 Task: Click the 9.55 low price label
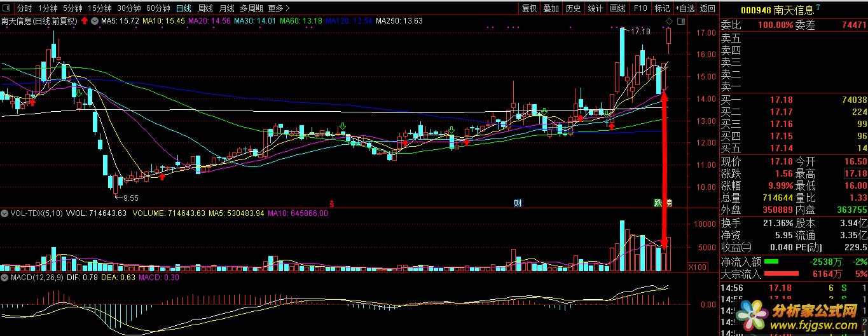[131, 198]
